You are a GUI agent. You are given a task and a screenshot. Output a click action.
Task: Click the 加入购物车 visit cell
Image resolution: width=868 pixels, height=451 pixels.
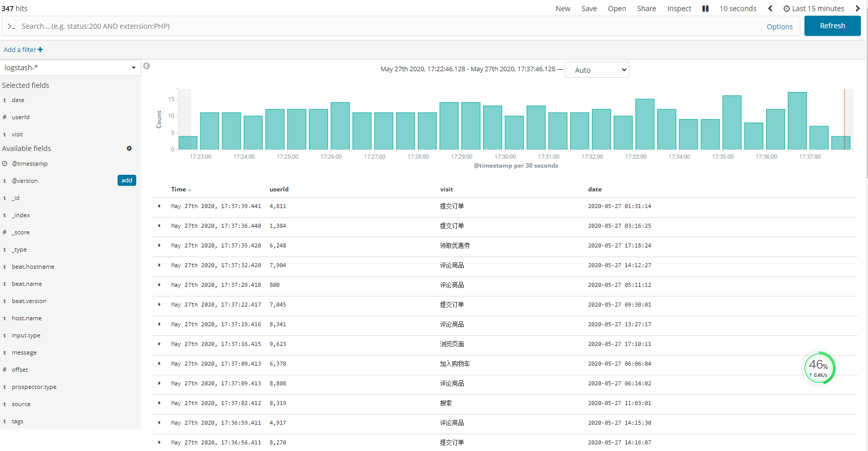pyautogui.click(x=455, y=364)
